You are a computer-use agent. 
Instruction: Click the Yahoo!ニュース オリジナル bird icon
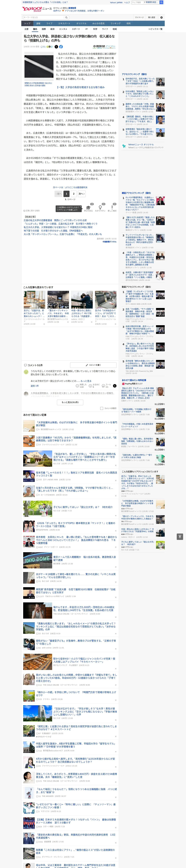click(124, 146)
